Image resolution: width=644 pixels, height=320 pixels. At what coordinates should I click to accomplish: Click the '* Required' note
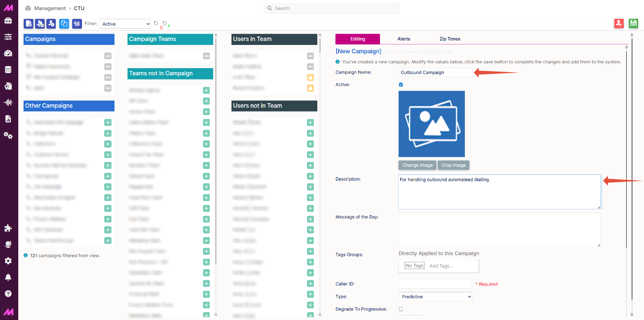487,284
